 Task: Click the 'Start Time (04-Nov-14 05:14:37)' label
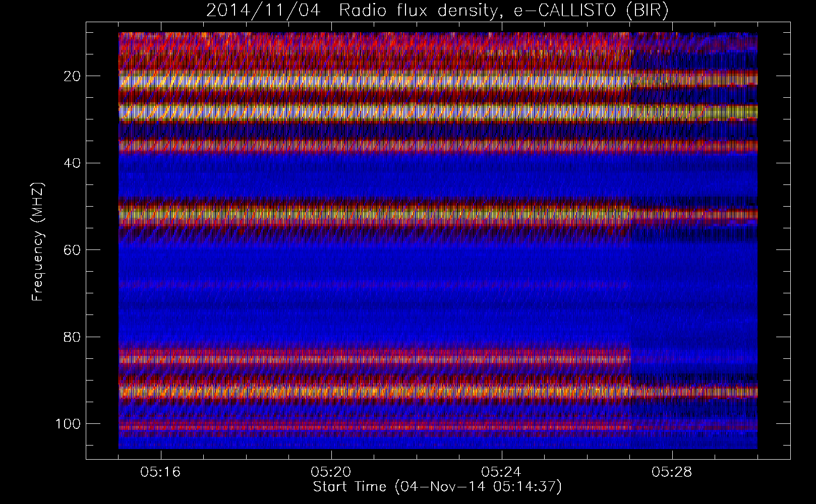pos(437,487)
